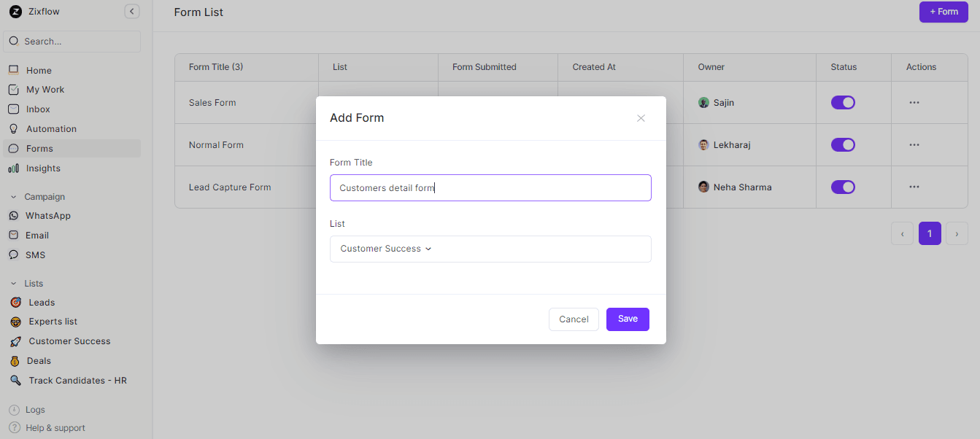Close the Add Form dialog
Image resolution: width=980 pixels, height=439 pixels.
[641, 118]
